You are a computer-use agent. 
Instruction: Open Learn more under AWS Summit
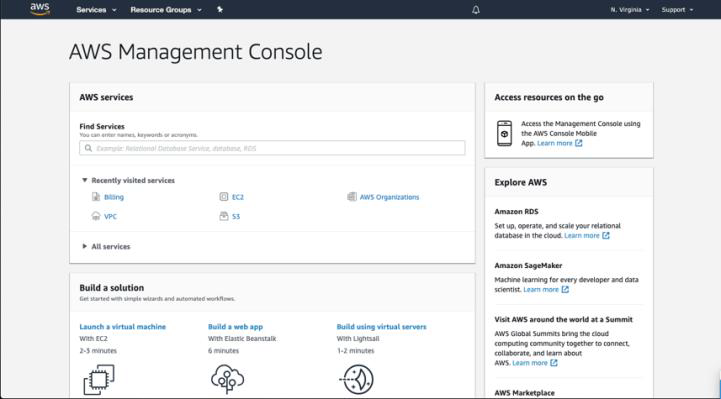[x=530, y=363]
